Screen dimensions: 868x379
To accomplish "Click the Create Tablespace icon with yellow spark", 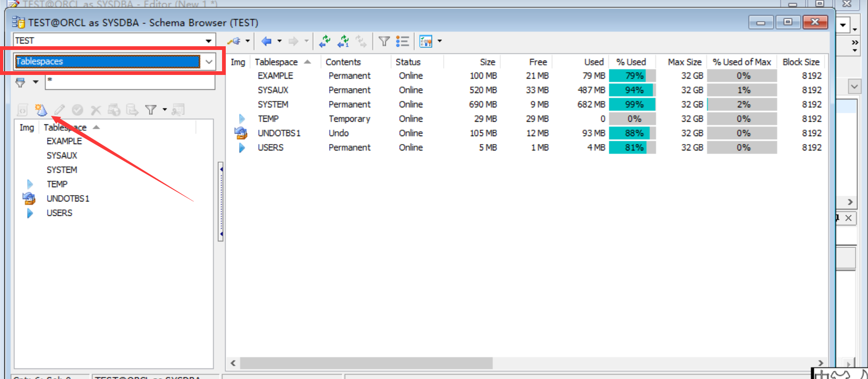I will click(x=41, y=110).
